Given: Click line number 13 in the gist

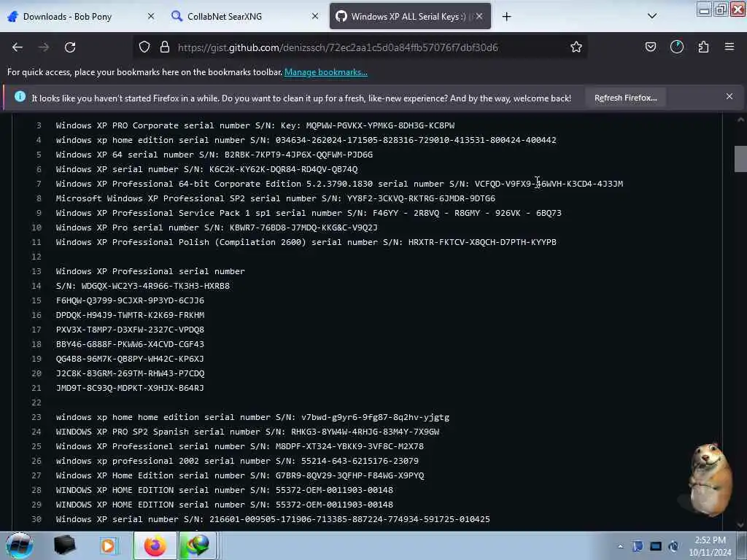Looking at the screenshot, I should pos(36,271).
